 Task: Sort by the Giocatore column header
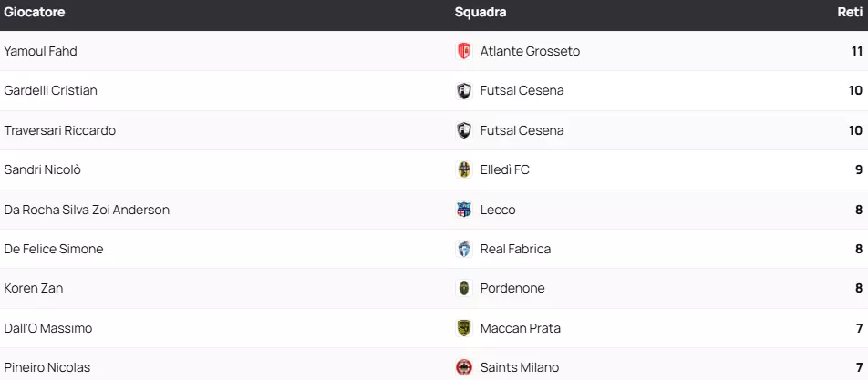(x=35, y=13)
